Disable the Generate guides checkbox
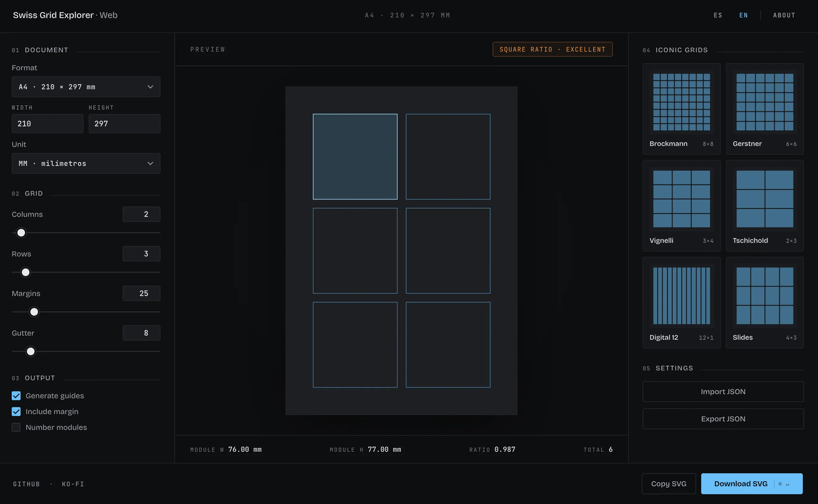This screenshot has height=504, width=818. pyautogui.click(x=16, y=396)
